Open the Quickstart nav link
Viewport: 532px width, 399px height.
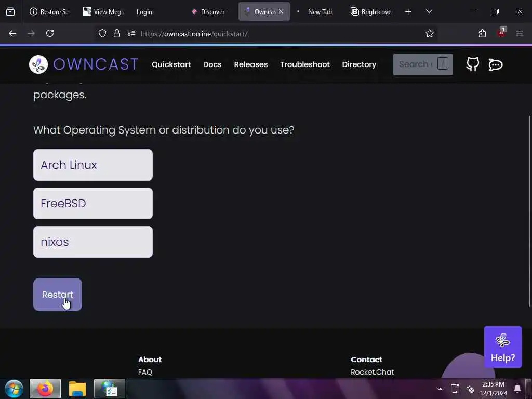click(171, 64)
